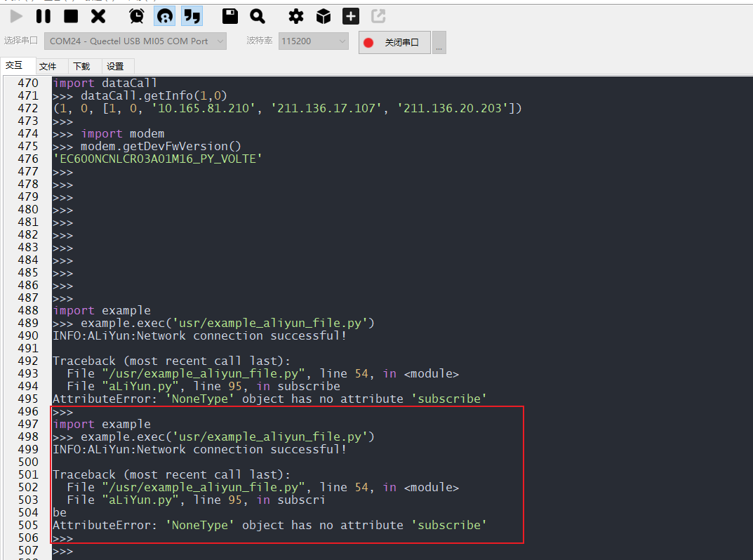The width and height of the screenshot is (753, 560).
Task: Click the 'import example' text on line 497
Action: pyautogui.click(x=102, y=425)
